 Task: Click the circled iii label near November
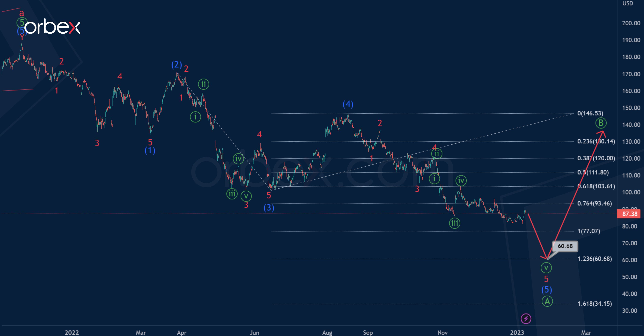455,223
